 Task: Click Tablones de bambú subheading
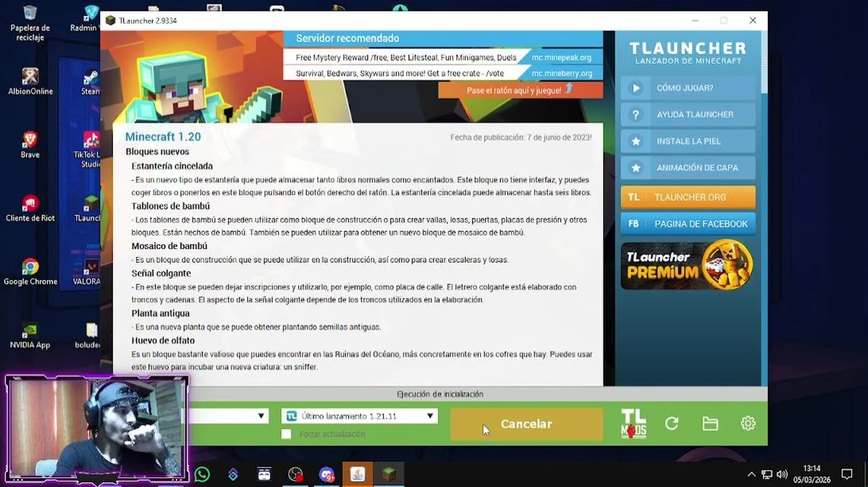coord(170,206)
